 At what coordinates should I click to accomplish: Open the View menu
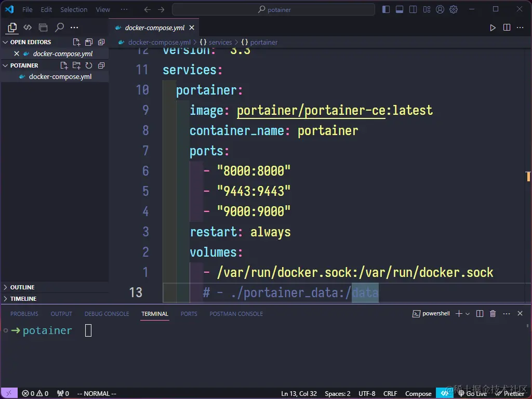pyautogui.click(x=102, y=9)
